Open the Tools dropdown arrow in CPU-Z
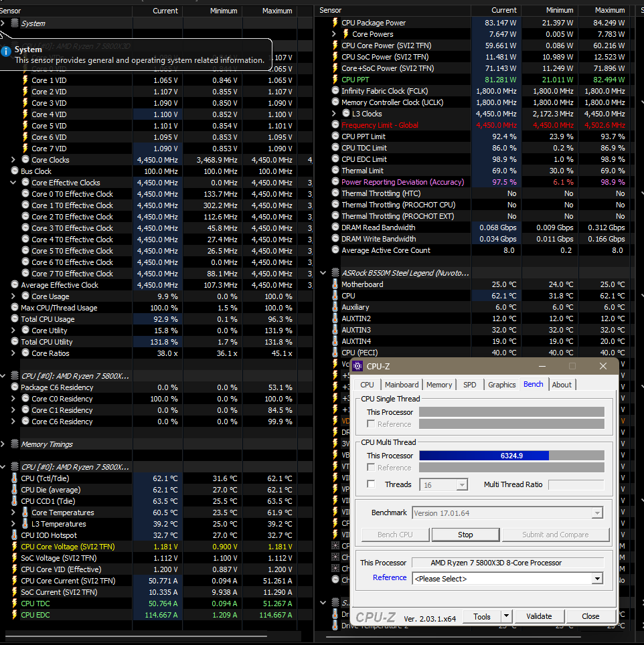644x645 pixels. [x=507, y=616]
